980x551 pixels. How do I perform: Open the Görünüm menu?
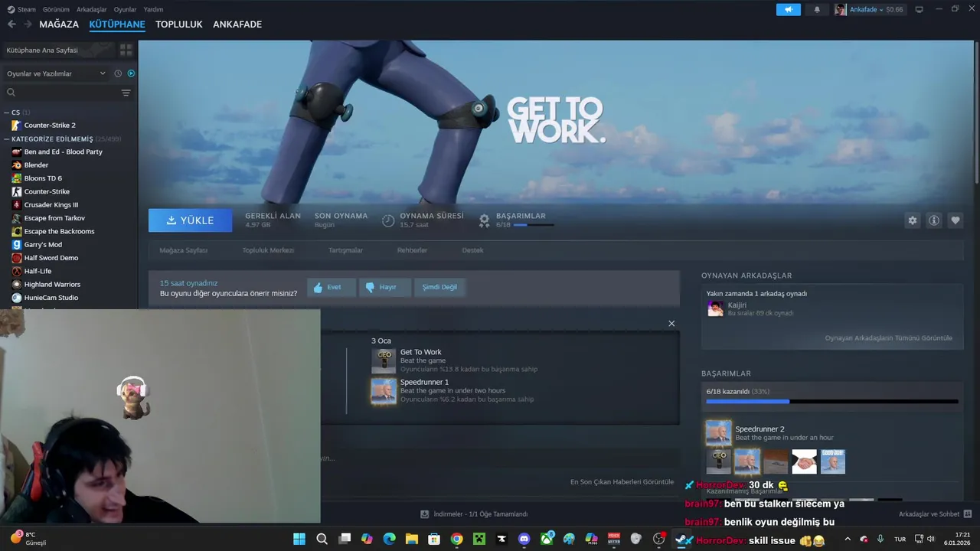56,9
